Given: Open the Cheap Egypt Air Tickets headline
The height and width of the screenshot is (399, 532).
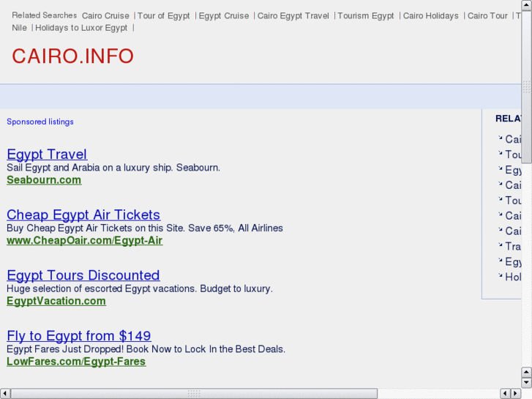Looking at the screenshot, I should [83, 215].
